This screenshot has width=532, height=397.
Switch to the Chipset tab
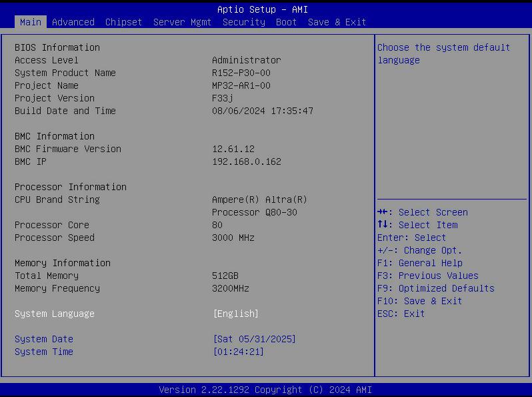[123, 22]
